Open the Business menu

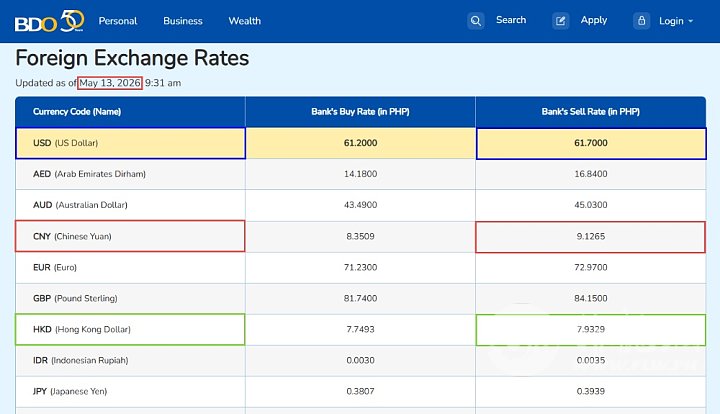[183, 21]
